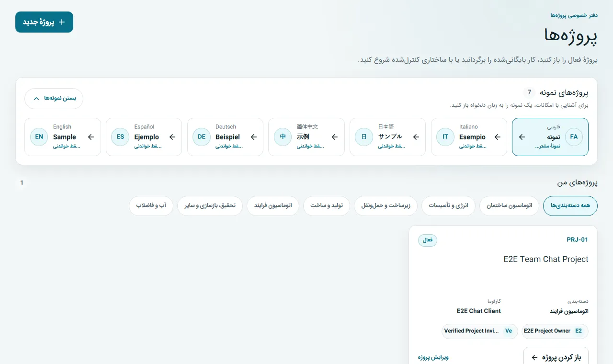613x364 pixels.
Task: Click the 日 avatar on the Japanese sample
Action: pyautogui.click(x=364, y=137)
